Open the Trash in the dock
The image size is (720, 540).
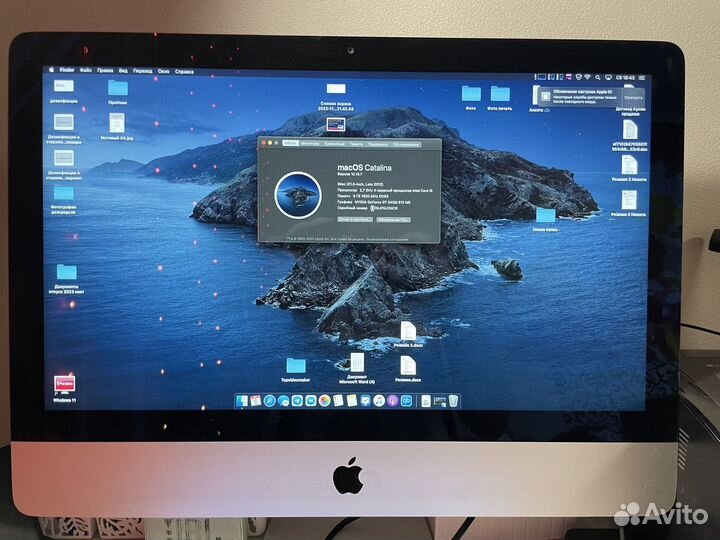point(453,401)
